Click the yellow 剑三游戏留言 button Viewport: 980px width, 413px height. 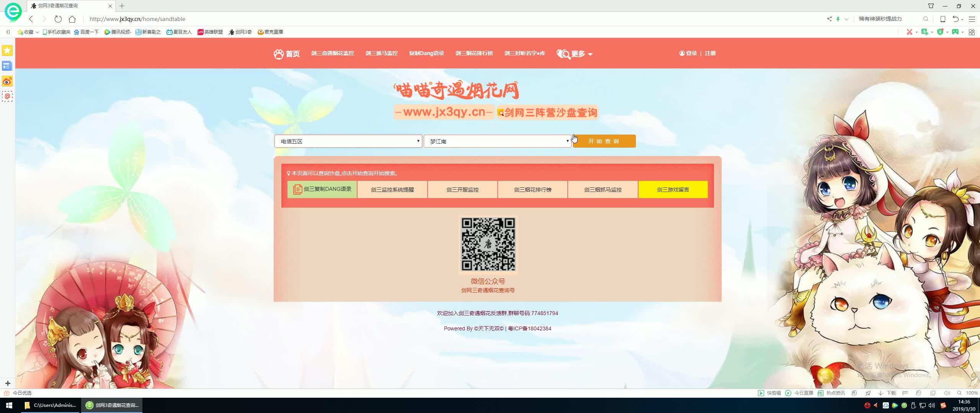[x=673, y=189]
